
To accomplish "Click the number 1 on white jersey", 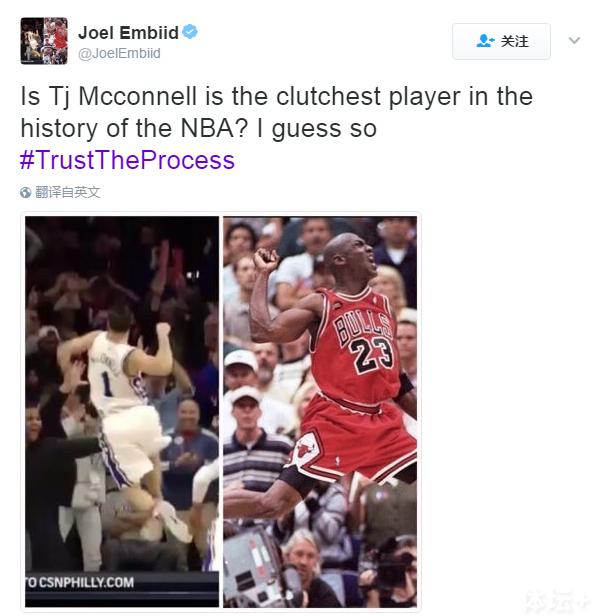I will (107, 383).
